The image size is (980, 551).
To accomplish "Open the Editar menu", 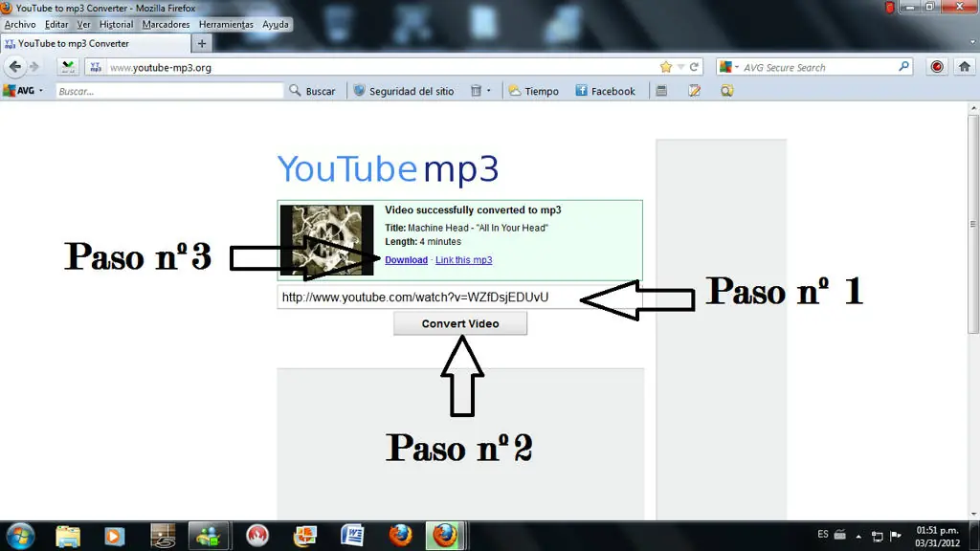I will pyautogui.click(x=56, y=24).
